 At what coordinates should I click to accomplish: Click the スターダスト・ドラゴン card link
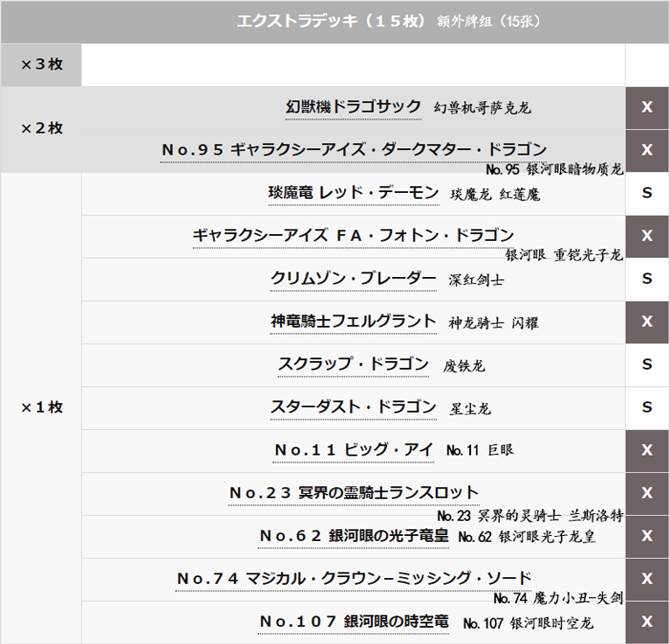[x=354, y=407]
